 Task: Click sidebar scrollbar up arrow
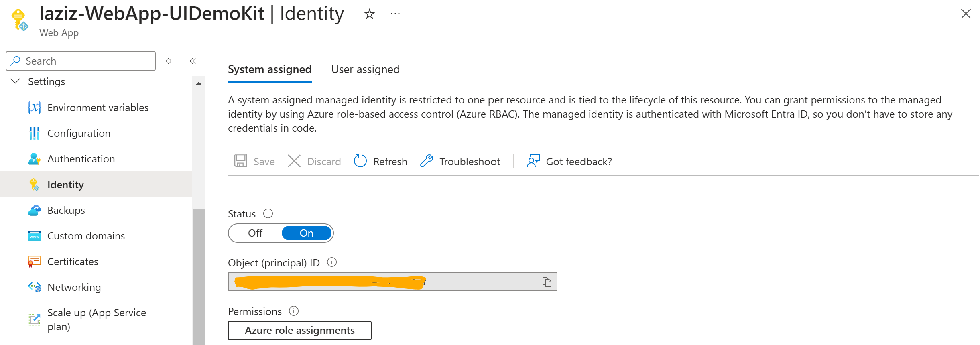point(199,83)
